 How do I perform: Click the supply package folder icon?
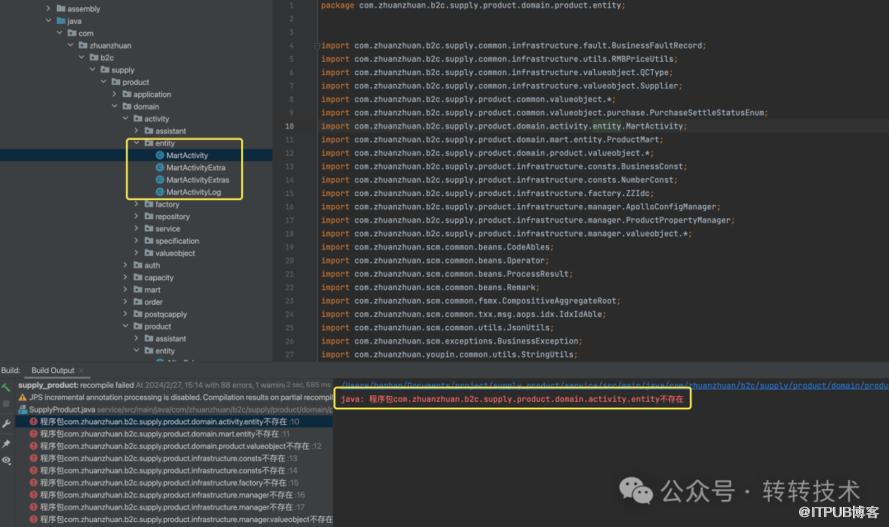(105, 70)
